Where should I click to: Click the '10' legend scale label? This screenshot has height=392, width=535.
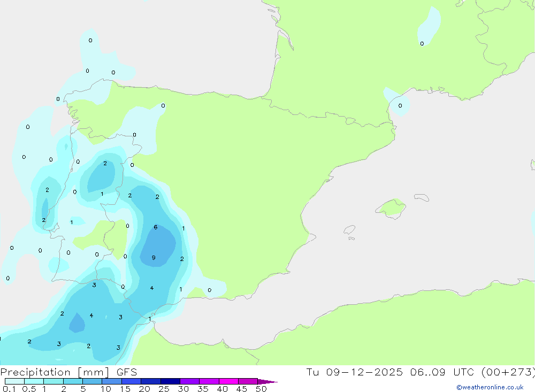pos(105,389)
